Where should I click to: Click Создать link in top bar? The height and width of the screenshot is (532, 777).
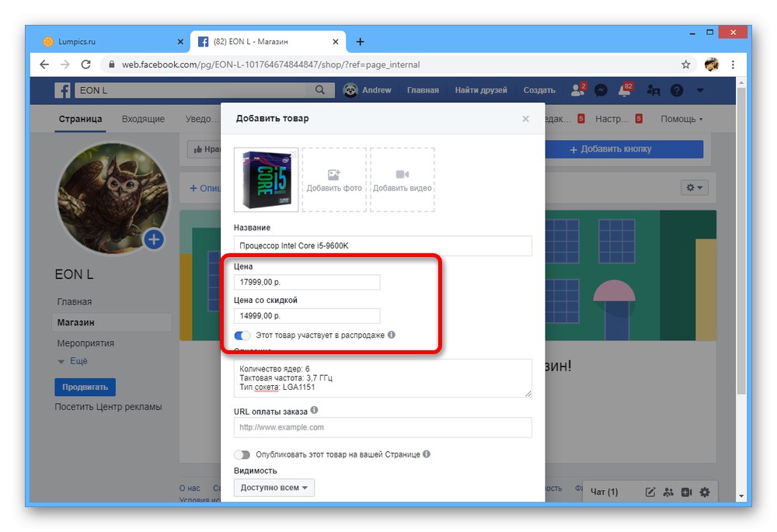click(x=539, y=90)
